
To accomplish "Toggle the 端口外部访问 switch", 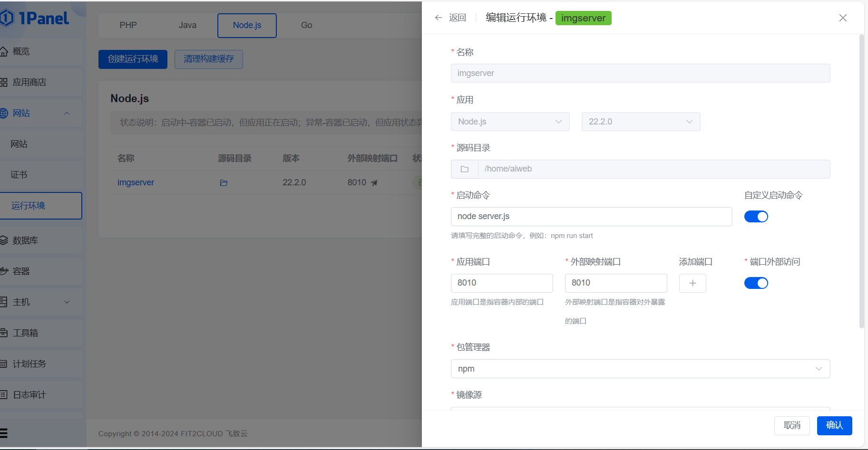I will [x=756, y=283].
